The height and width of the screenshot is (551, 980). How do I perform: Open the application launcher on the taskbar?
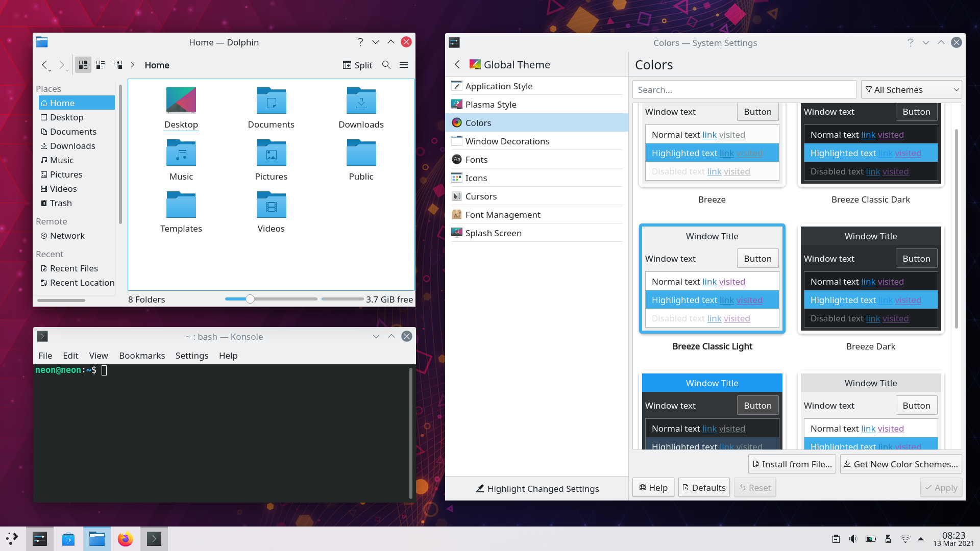[x=13, y=539]
